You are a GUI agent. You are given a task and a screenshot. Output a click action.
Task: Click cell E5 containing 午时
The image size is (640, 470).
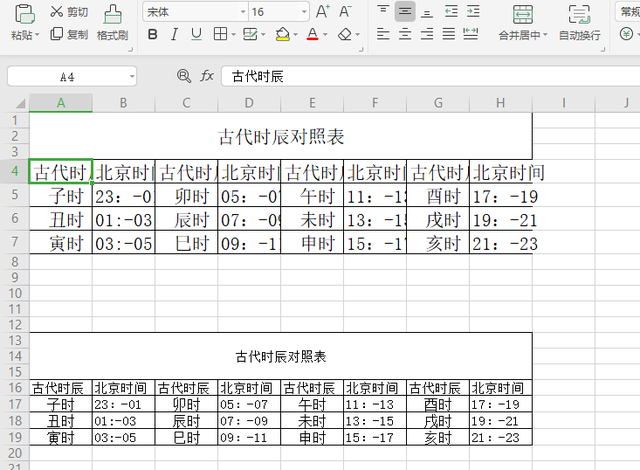coord(312,196)
